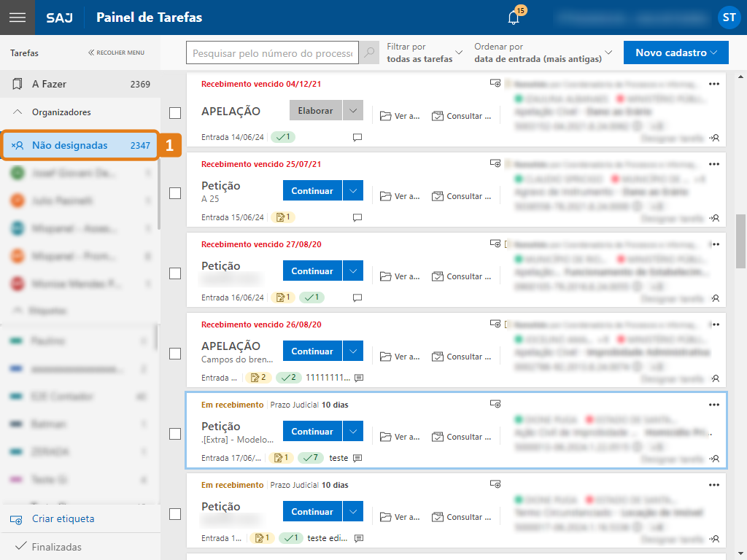
Task: Click the notifications bell icon
Action: (x=514, y=18)
